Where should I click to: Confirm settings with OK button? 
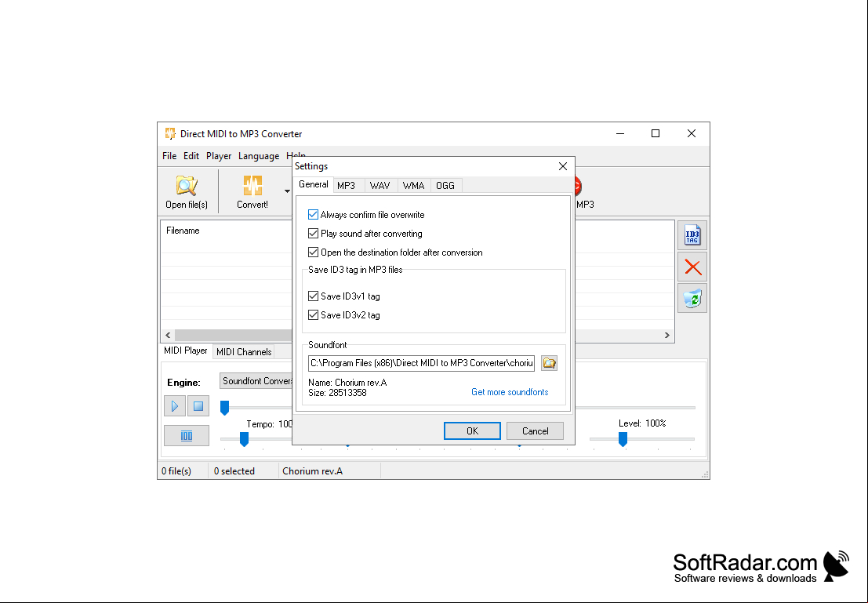[x=472, y=430]
